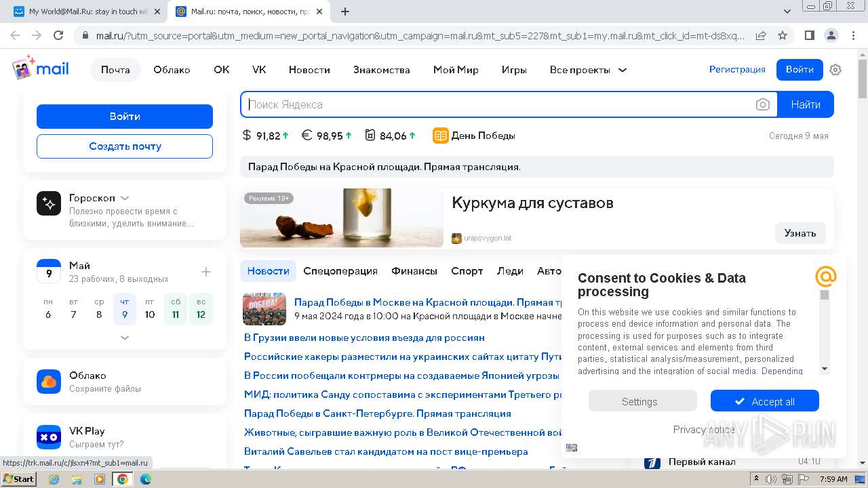
Task: Click the Найти search button
Action: coord(805,104)
